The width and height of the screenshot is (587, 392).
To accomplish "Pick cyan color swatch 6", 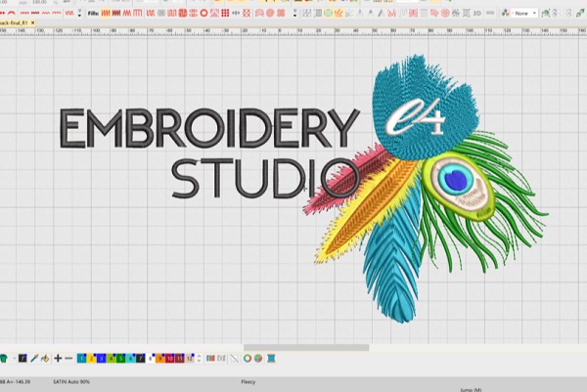I will pyautogui.click(x=130, y=359).
